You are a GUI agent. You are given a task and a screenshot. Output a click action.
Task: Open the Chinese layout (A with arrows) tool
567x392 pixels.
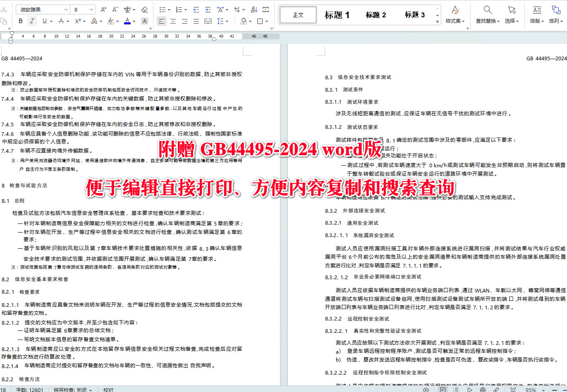pos(221,10)
